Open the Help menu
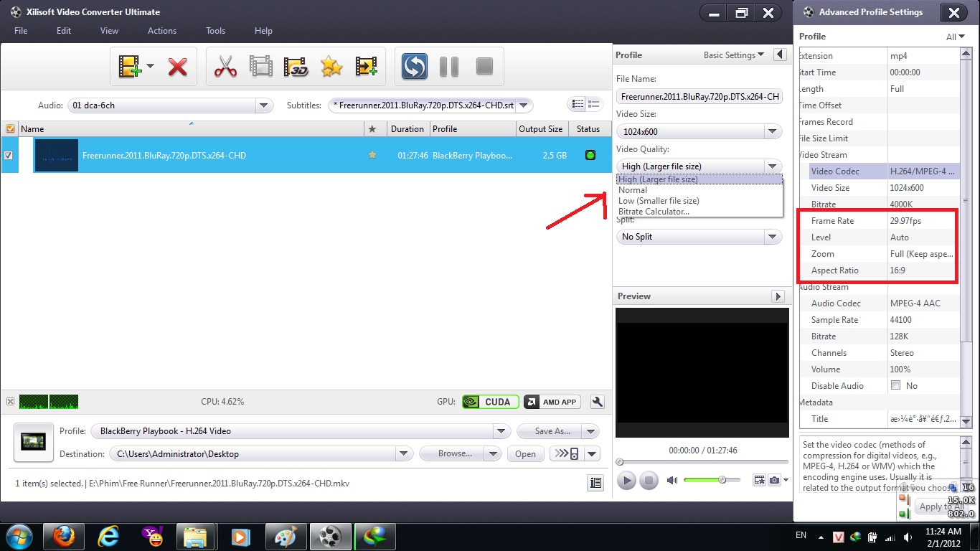This screenshot has width=980, height=551. (263, 31)
